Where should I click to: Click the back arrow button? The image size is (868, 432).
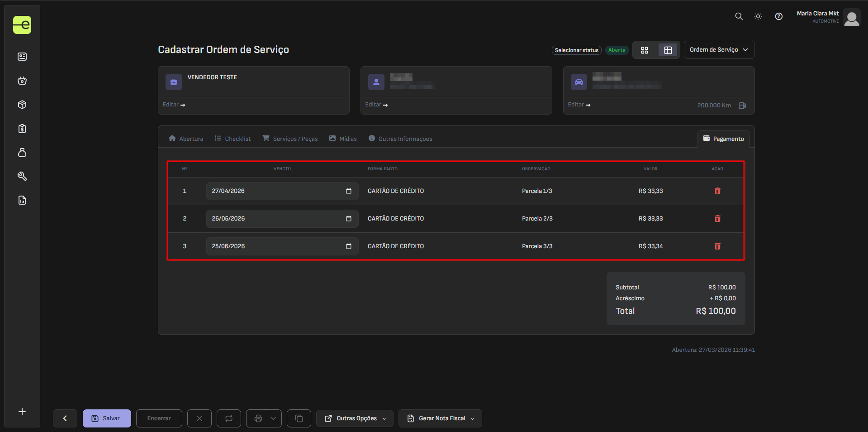pyautogui.click(x=65, y=418)
